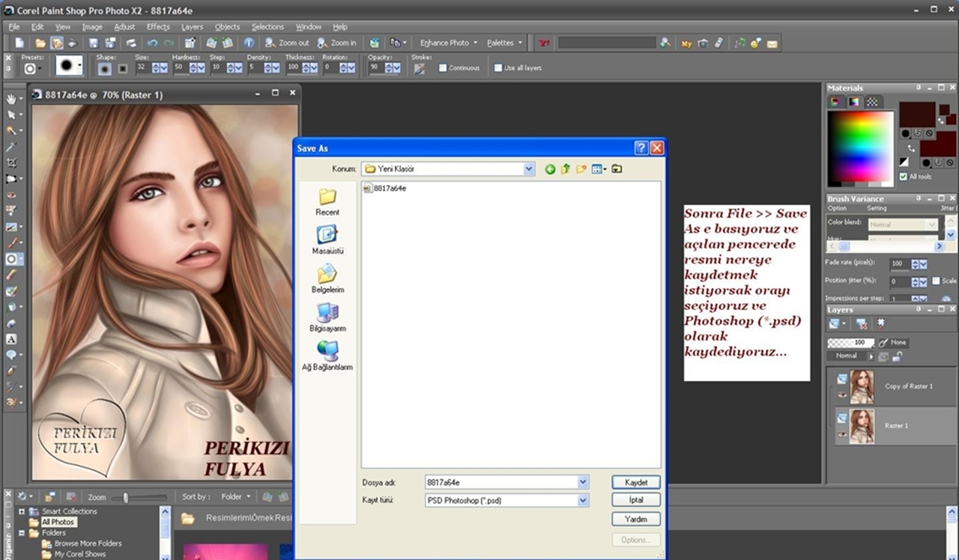
Task: Click the Zoom in toolbar icon
Action: pyautogui.click(x=336, y=43)
